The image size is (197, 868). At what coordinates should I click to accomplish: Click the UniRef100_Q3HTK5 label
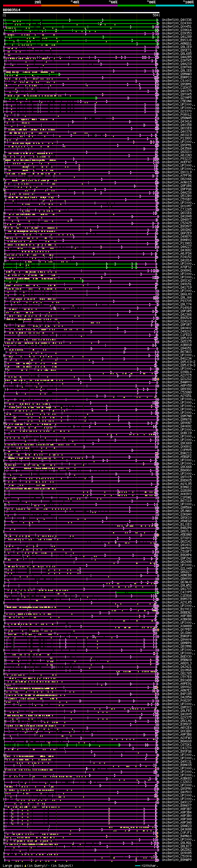tap(177, 61)
